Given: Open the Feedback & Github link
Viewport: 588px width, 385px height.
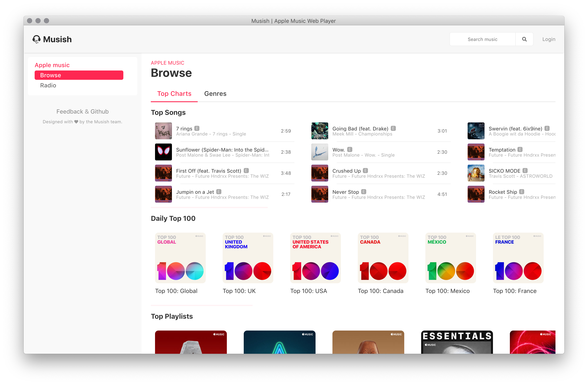Looking at the screenshot, I should (x=82, y=112).
